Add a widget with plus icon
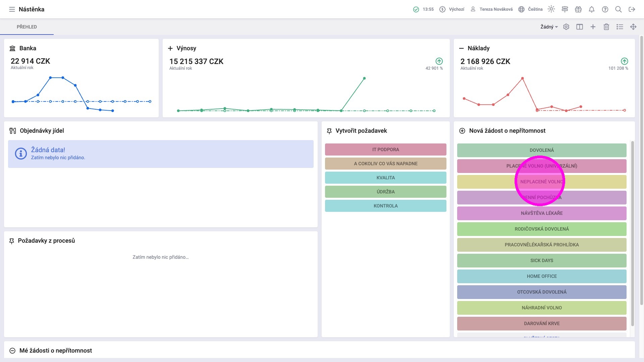The height and width of the screenshot is (362, 644). coord(593,27)
